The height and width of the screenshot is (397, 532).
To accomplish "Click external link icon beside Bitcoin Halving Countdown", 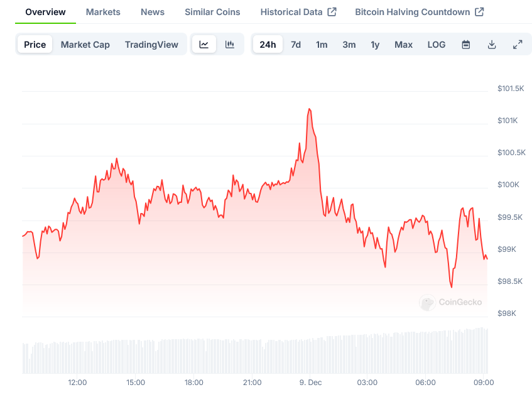I will pyautogui.click(x=479, y=12).
